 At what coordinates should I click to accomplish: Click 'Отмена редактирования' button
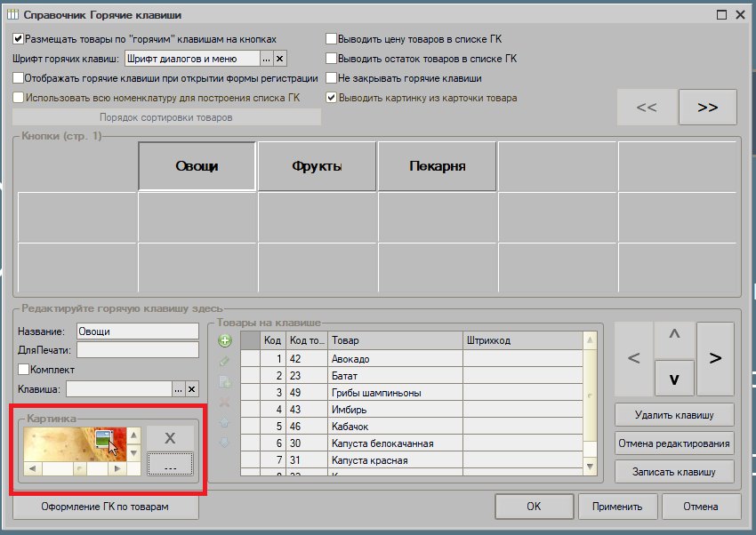click(674, 443)
